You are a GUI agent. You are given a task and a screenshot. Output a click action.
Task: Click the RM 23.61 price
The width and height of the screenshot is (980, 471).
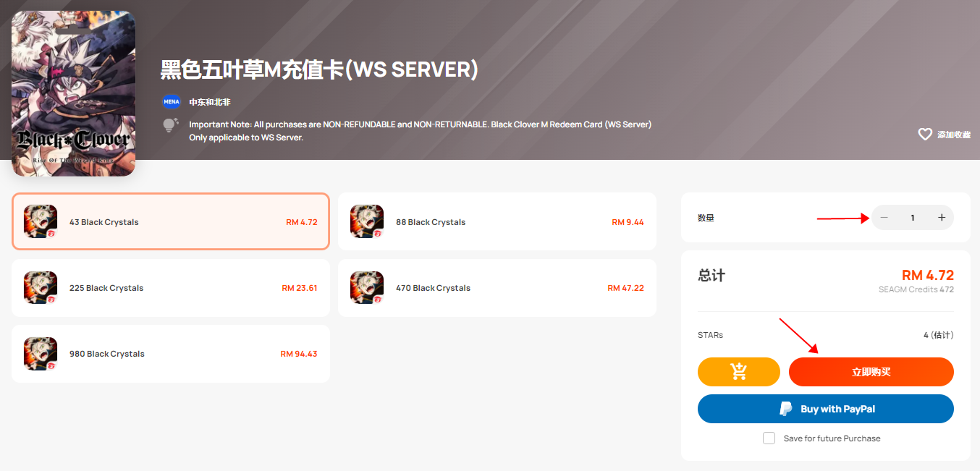pos(300,288)
